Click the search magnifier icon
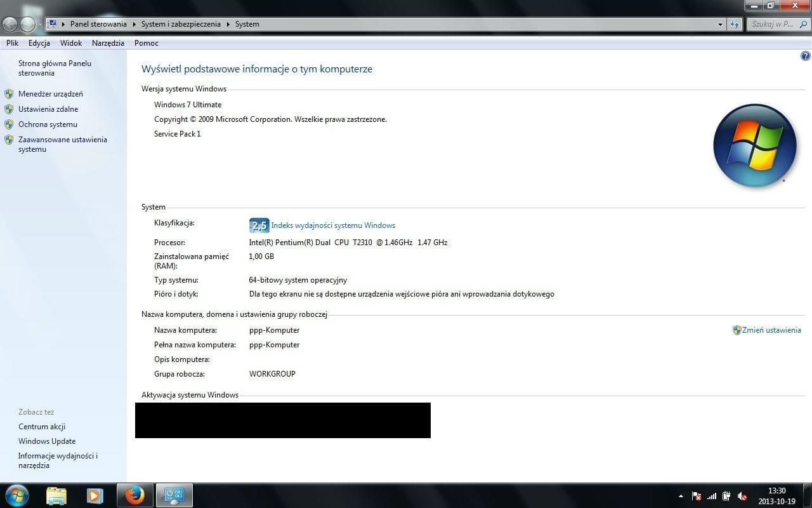Image resolution: width=812 pixels, height=508 pixels. (x=803, y=24)
